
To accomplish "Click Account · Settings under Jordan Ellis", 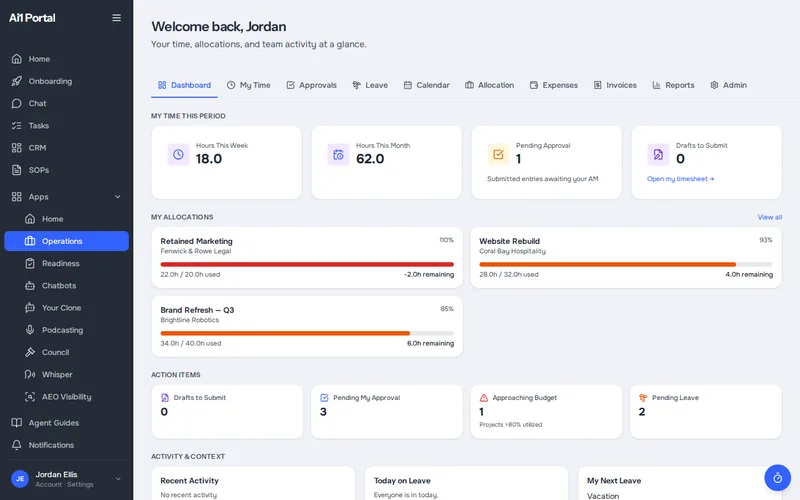I will 64,485.
